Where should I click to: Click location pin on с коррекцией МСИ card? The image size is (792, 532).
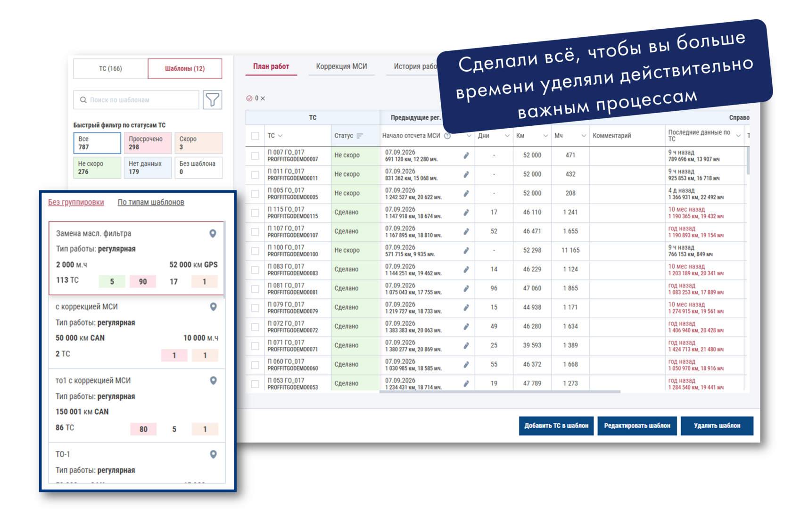[x=214, y=307]
